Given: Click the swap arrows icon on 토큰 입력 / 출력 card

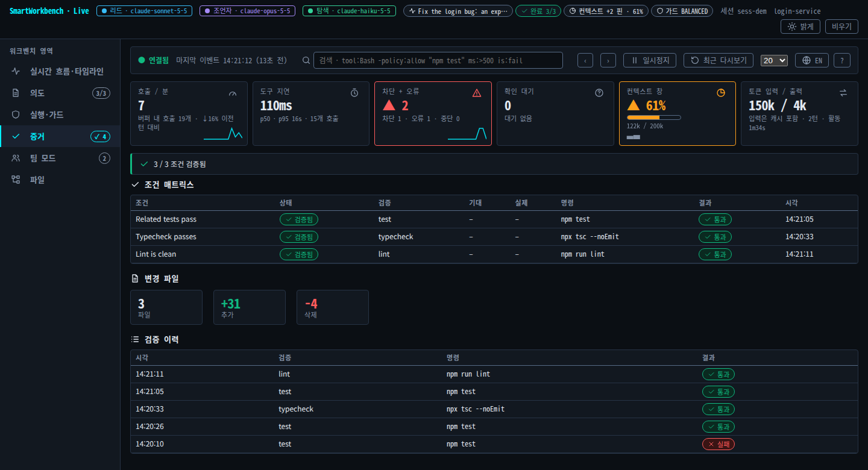Looking at the screenshot, I should 843,93.
